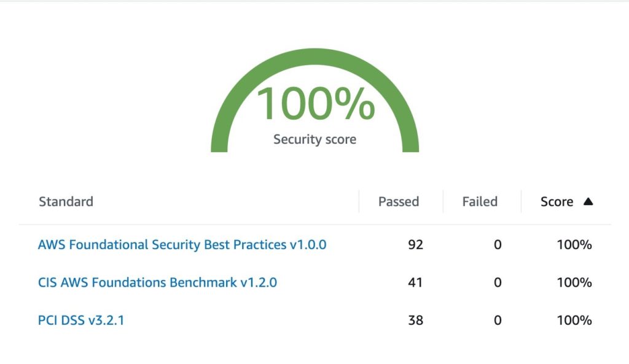Image resolution: width=629 pixels, height=364 pixels.
Task: Open AWS Foundational Security Best Practices v1.0.0
Action: (x=182, y=245)
